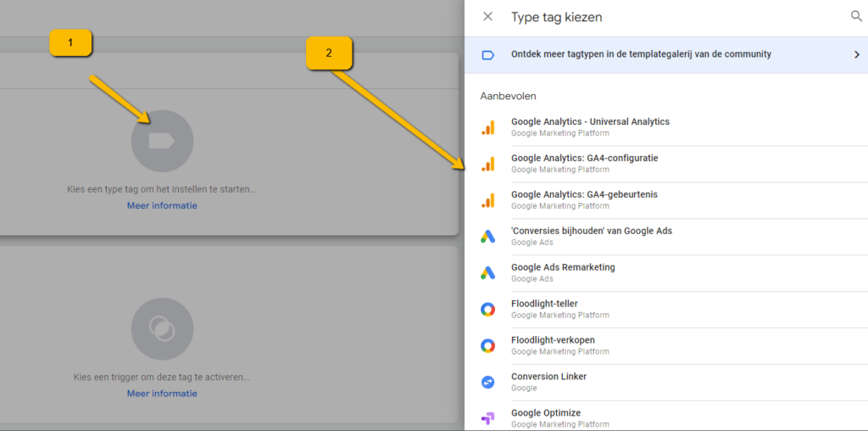This screenshot has height=431, width=868.
Task: Open search in tag type panel
Action: 856,16
